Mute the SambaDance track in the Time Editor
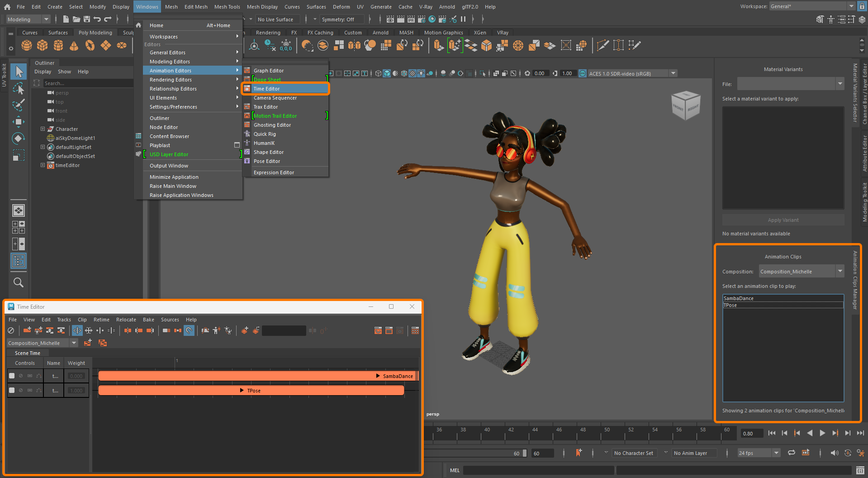Viewport: 868px width, 478px height. 20,376
